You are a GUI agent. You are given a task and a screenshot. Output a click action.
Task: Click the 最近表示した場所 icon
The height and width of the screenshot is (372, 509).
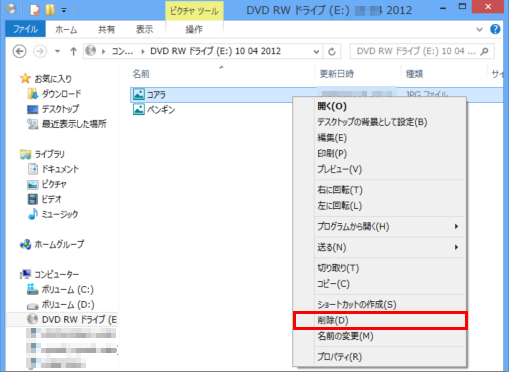[32, 124]
